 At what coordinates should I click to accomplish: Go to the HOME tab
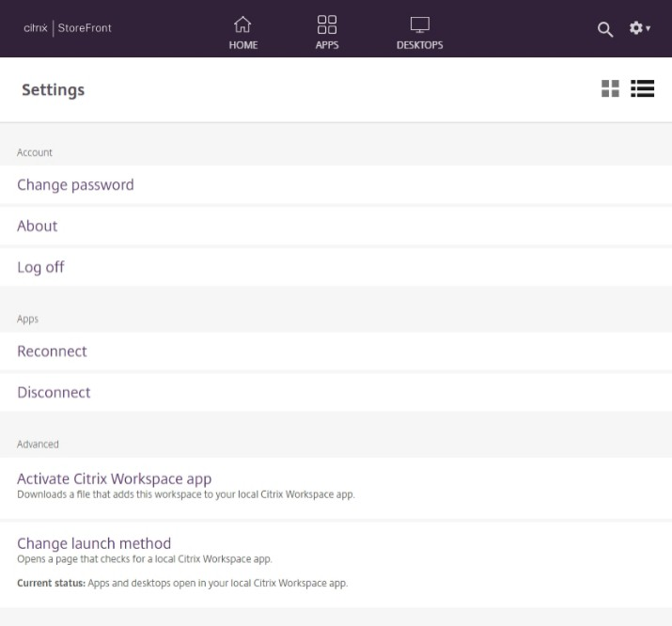[x=243, y=33]
